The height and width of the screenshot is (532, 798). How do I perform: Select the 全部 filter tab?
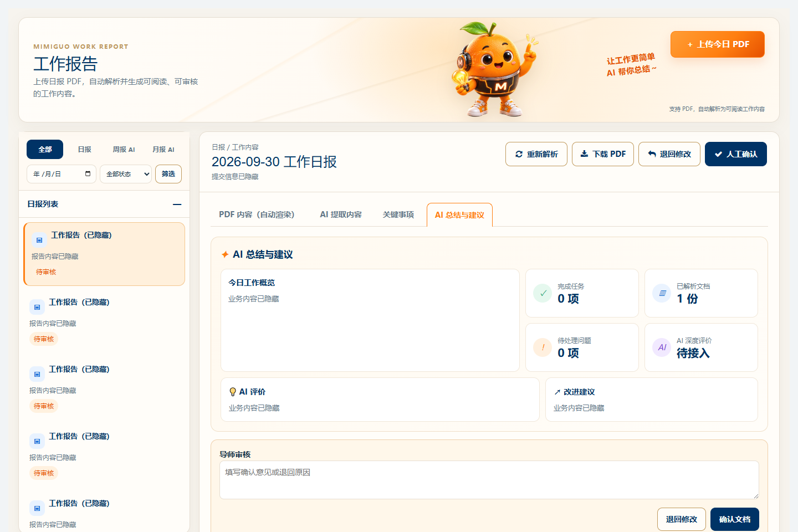(x=45, y=150)
